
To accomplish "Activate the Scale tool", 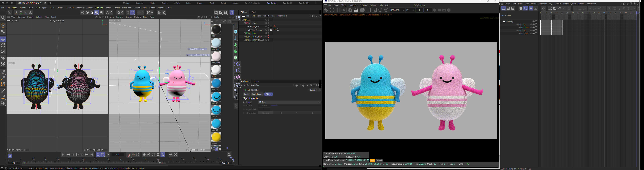I will 3,52.
